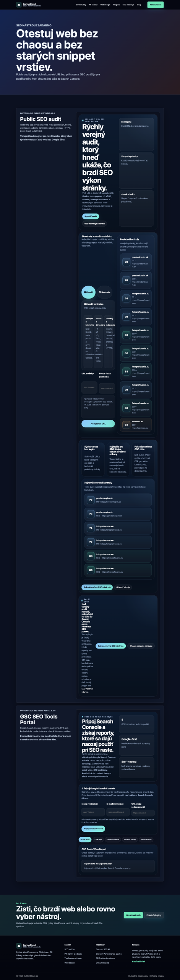The width and height of the screenshot is (180, 980).
Task: Focus the Focus fráza input field
Action: pos(107,388)
